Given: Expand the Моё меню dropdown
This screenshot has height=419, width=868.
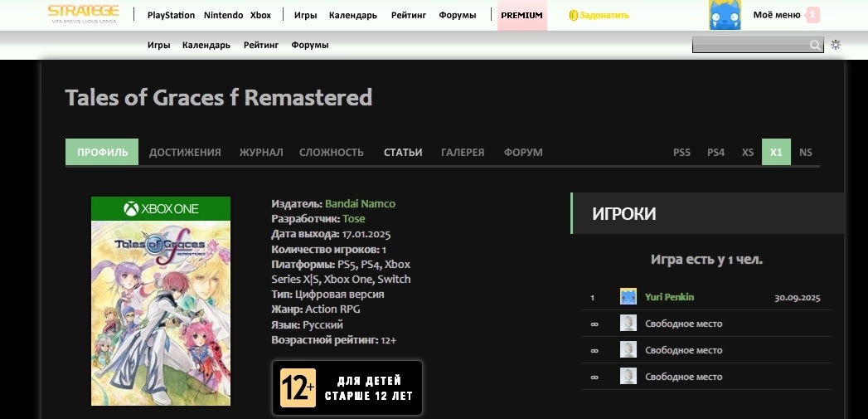Looking at the screenshot, I should pos(776,15).
